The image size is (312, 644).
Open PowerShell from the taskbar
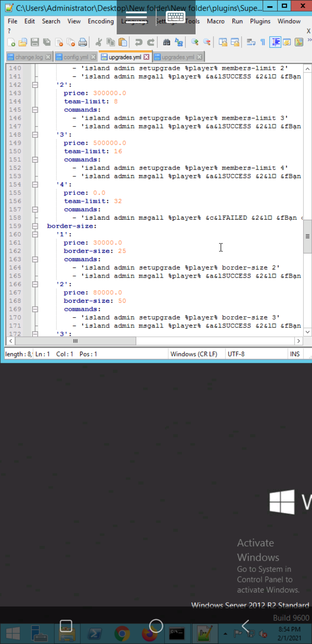tap(94, 634)
